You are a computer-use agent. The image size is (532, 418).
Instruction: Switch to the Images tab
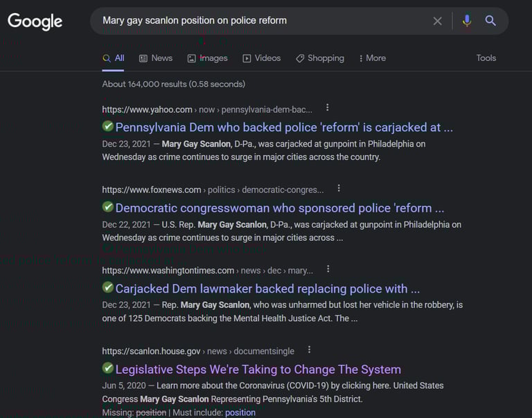[207, 58]
